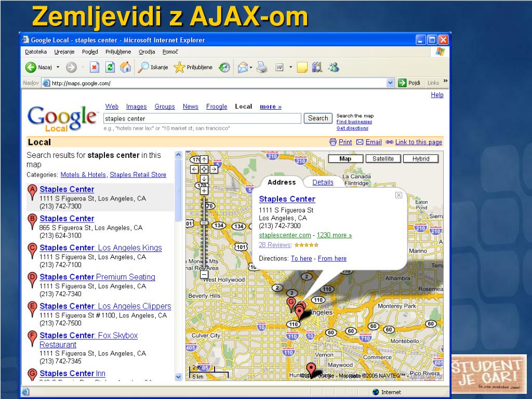Screen dimensions: 532x399
Task: Click the Google Search button
Action: click(x=318, y=118)
